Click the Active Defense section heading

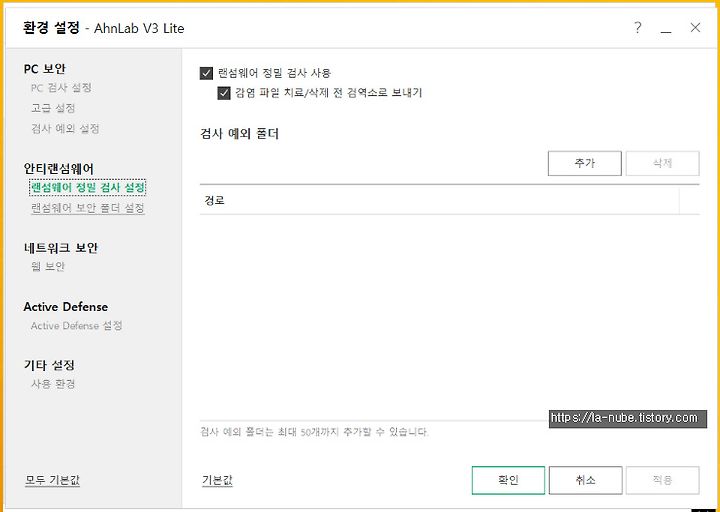66,307
